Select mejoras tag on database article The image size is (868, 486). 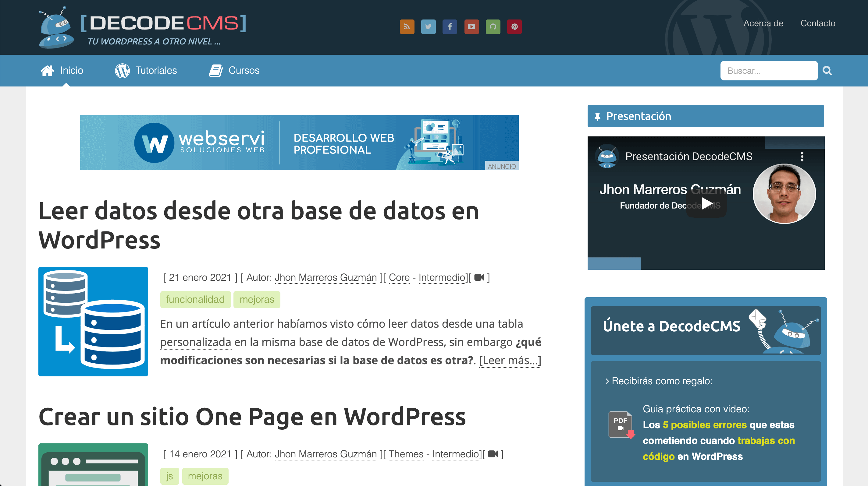[257, 300]
